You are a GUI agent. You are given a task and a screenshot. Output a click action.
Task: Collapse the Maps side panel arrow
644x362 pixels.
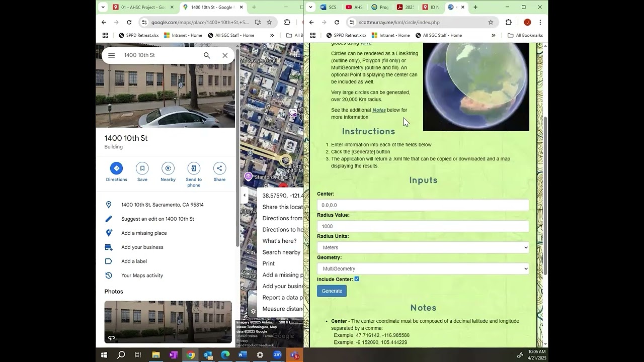245,195
